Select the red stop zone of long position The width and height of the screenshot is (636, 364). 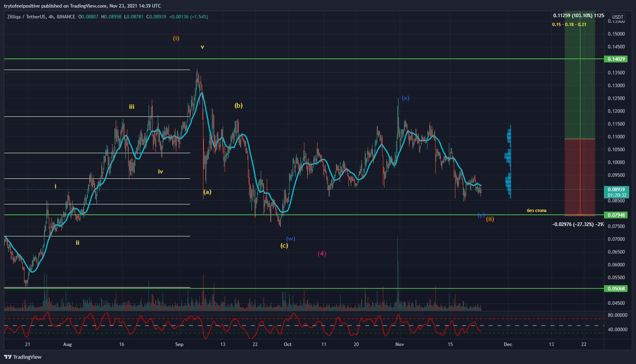[580, 177]
